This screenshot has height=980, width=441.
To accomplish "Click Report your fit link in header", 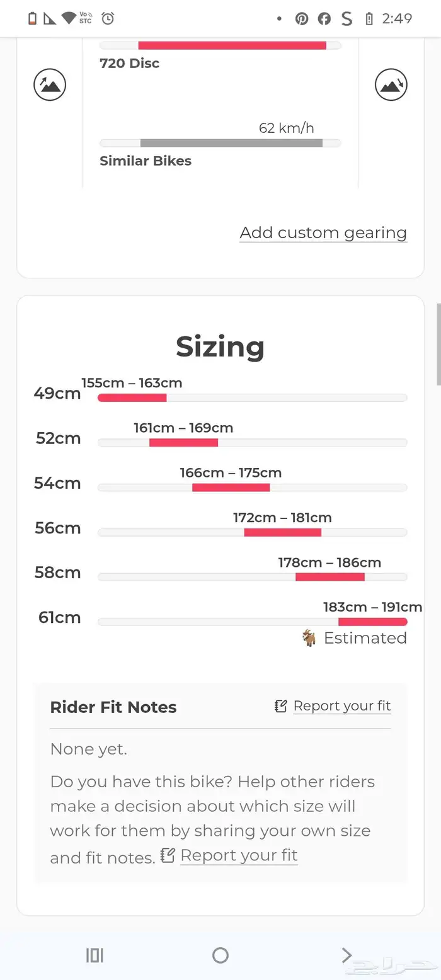I will pos(342,706).
